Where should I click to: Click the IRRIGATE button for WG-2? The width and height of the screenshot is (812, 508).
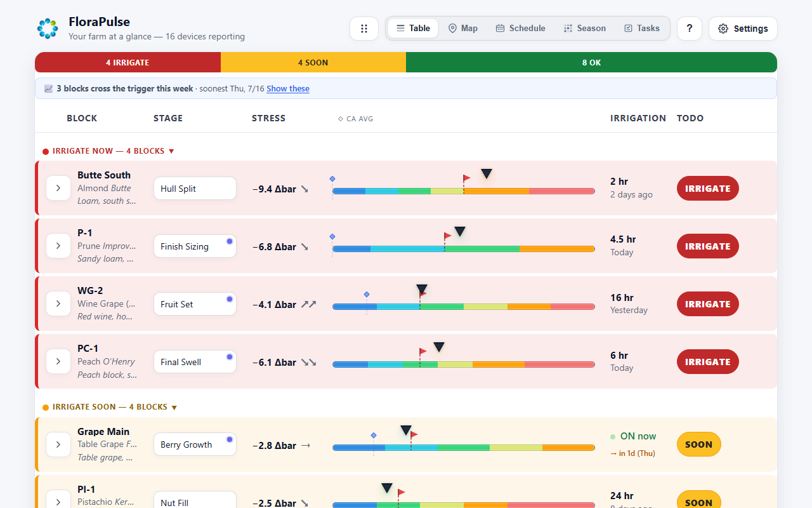point(708,304)
